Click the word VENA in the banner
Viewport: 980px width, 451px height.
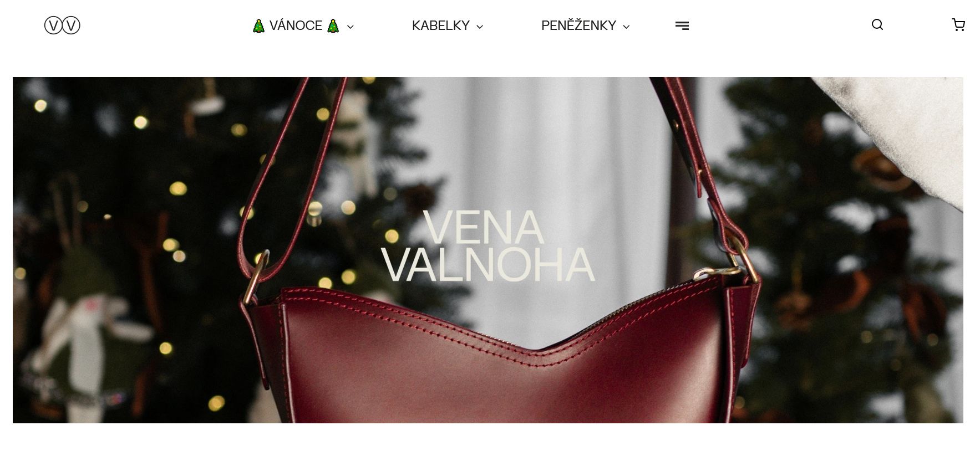click(483, 228)
